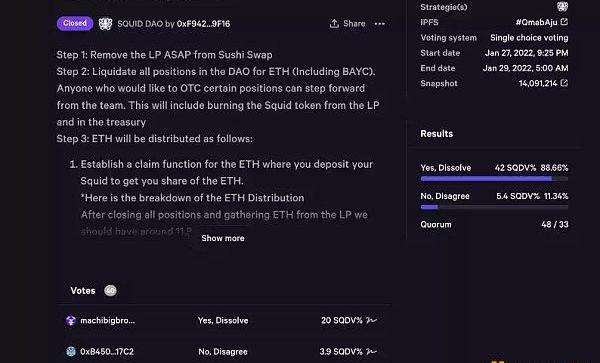This screenshot has height=363, width=600.
Task: Open machibigbro voter profile
Action: coord(108,320)
